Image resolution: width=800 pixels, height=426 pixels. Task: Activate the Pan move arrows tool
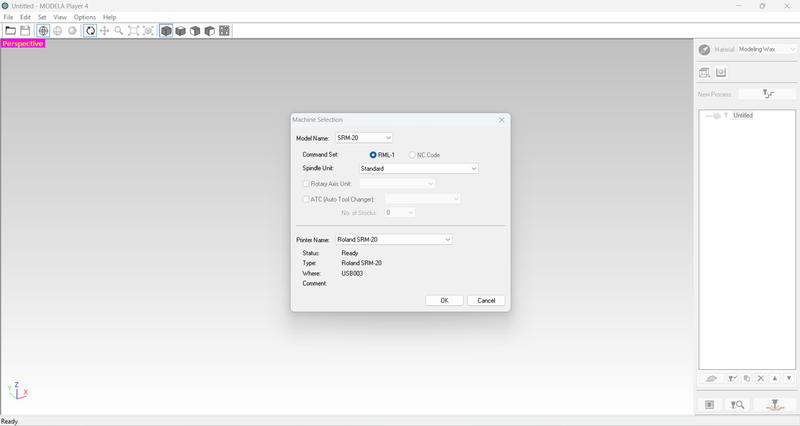click(x=105, y=31)
